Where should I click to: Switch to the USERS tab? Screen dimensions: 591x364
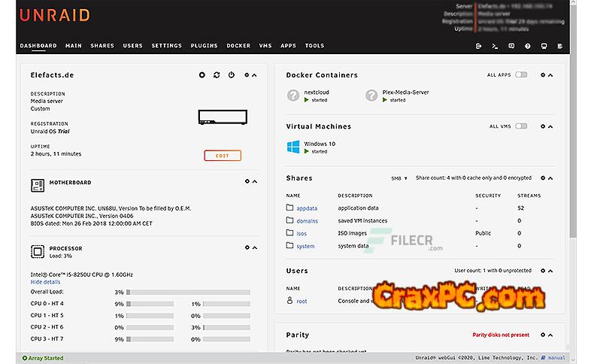[132, 46]
